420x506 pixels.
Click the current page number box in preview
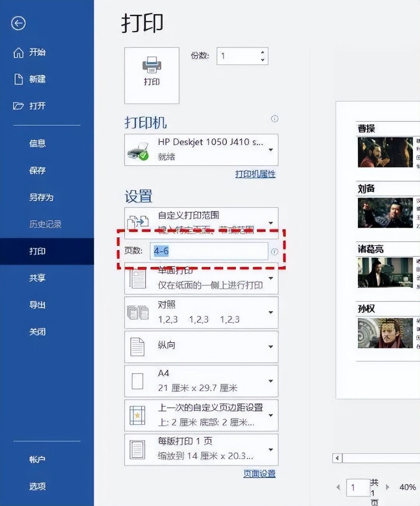click(x=358, y=487)
